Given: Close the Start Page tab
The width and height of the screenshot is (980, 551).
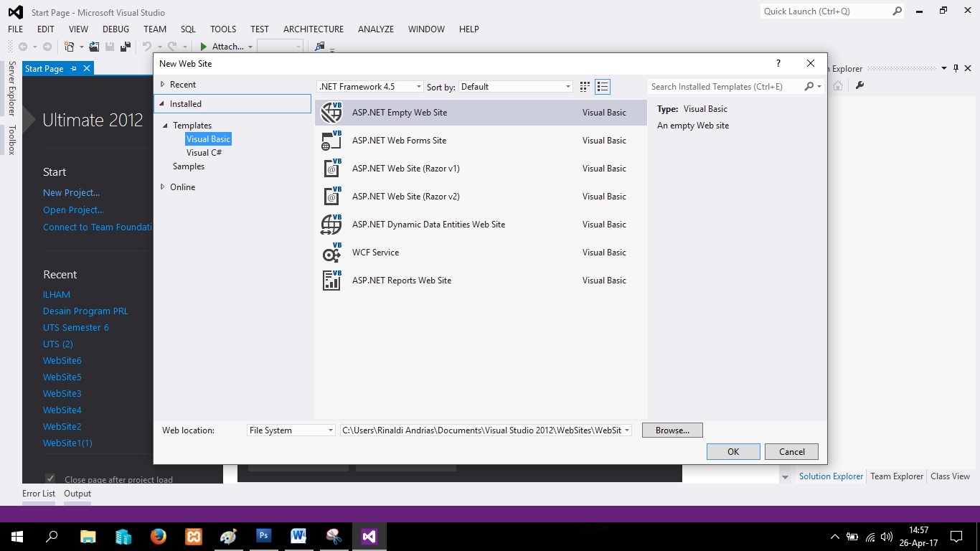Looking at the screenshot, I should (x=87, y=69).
